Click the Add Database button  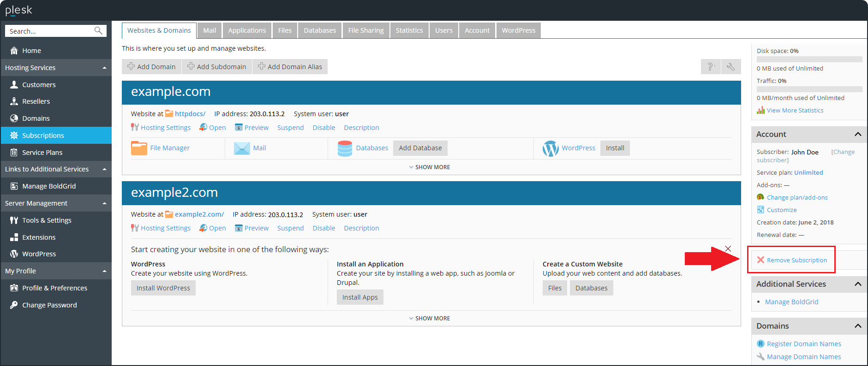point(420,148)
